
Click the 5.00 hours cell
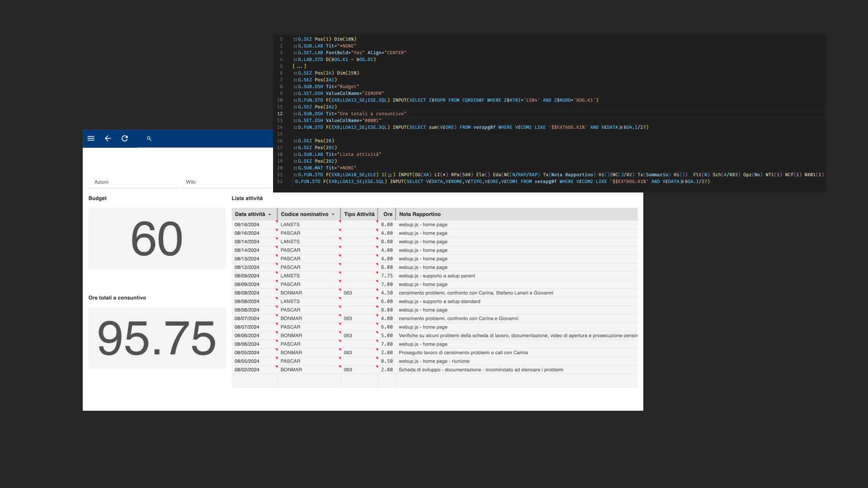[387, 336]
